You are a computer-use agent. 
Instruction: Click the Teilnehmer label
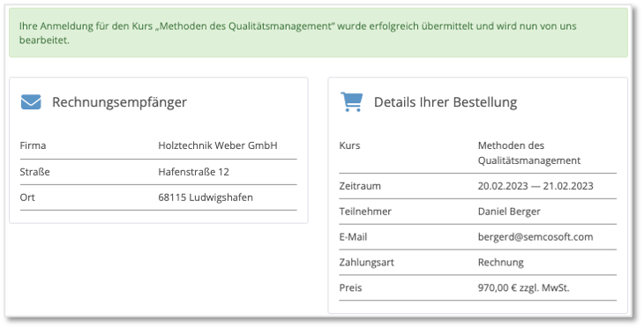[365, 212]
